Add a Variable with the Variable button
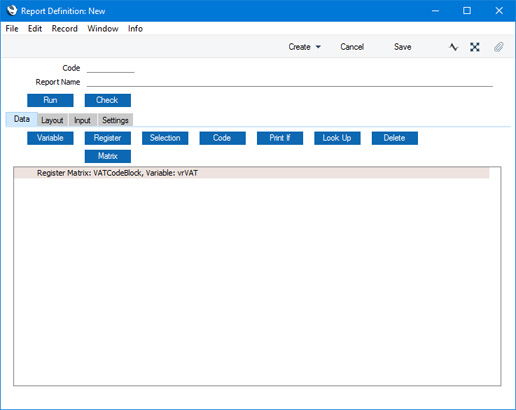 [50, 138]
